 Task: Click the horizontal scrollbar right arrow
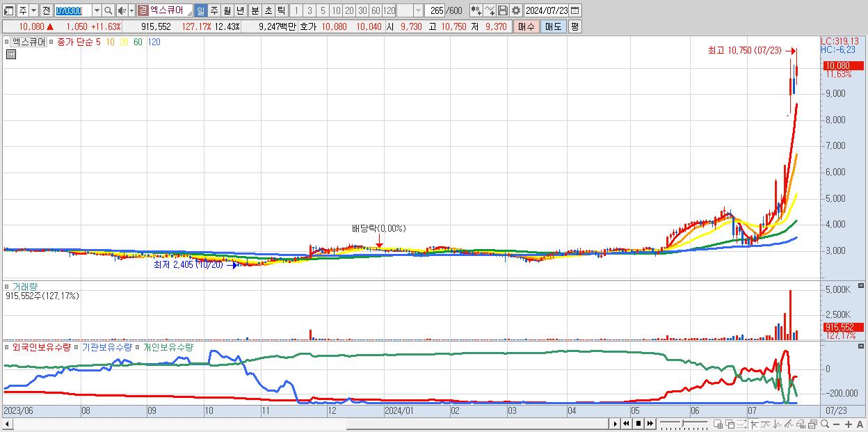point(616,424)
